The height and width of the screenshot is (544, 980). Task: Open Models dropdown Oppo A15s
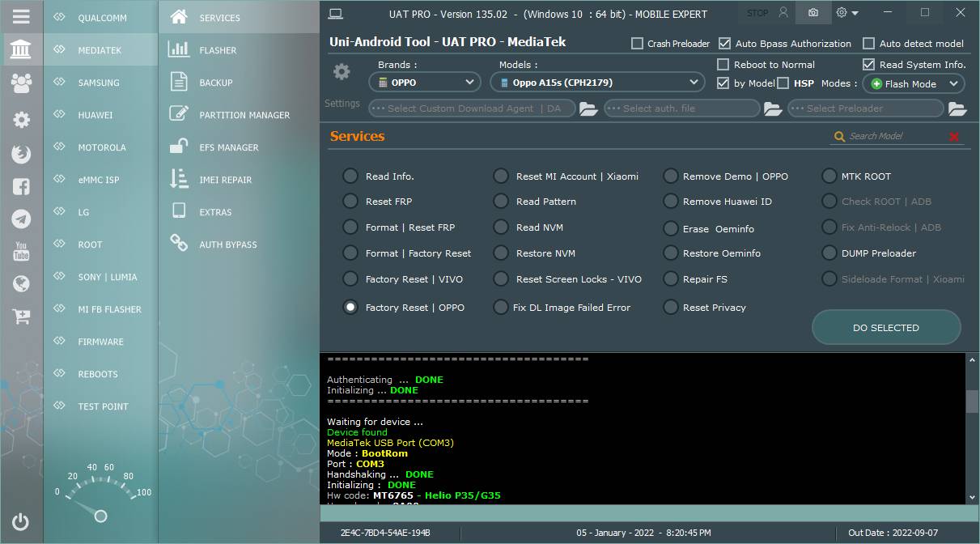(x=597, y=83)
